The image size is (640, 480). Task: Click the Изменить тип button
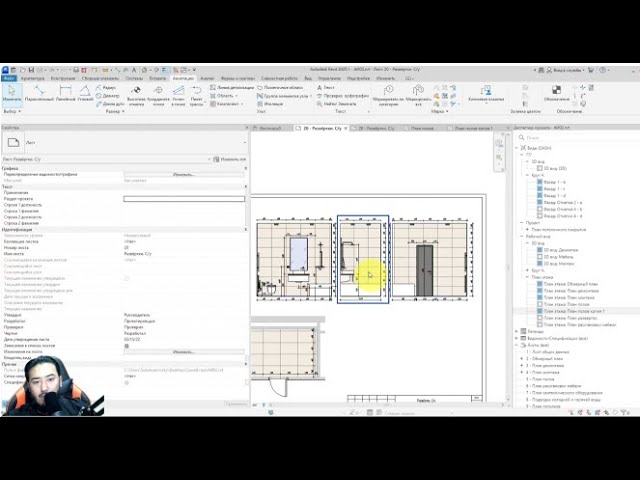230,159
